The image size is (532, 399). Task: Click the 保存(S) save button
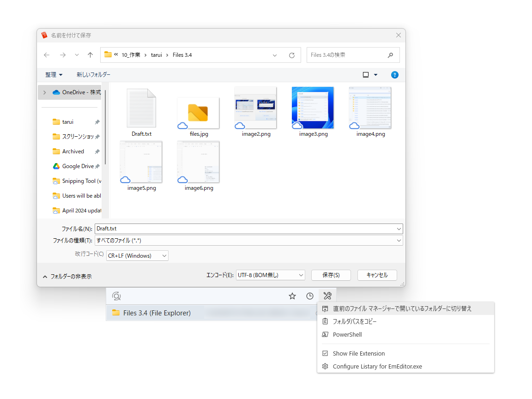tap(331, 275)
